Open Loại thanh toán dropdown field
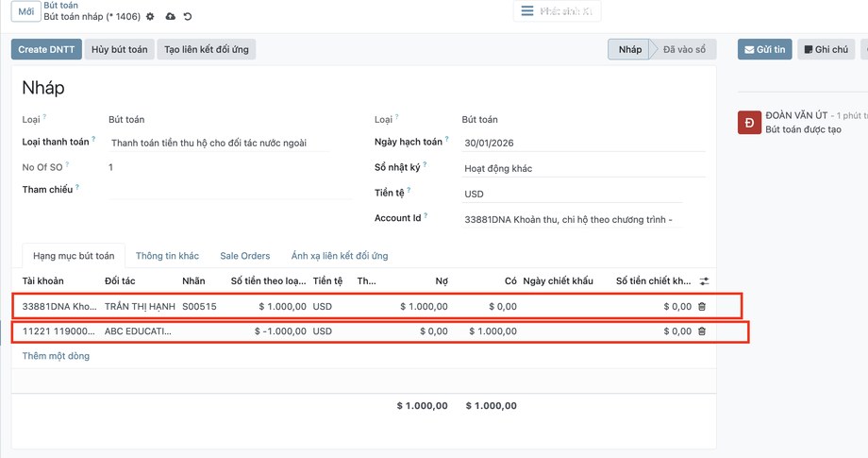Viewport: 868px width, 458px height. click(x=219, y=143)
